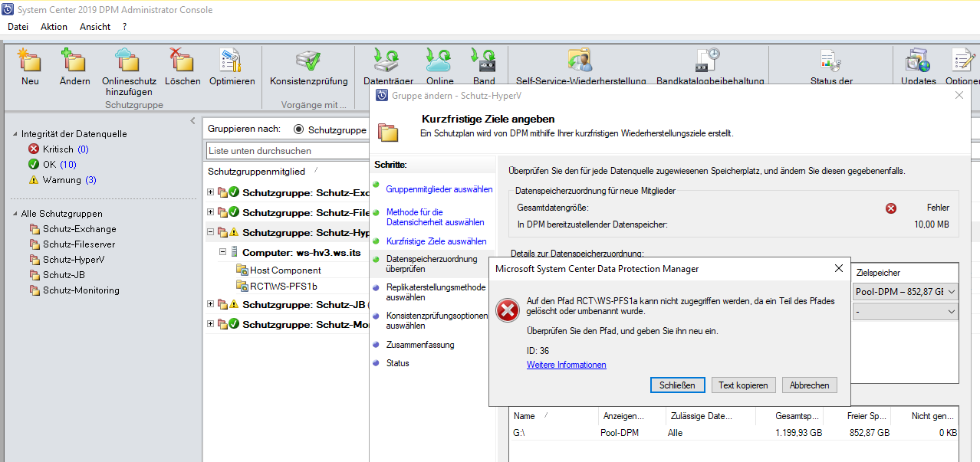Click the Liste unten durchsuchen search field
Screen dimensions: 980x462
click(288, 151)
